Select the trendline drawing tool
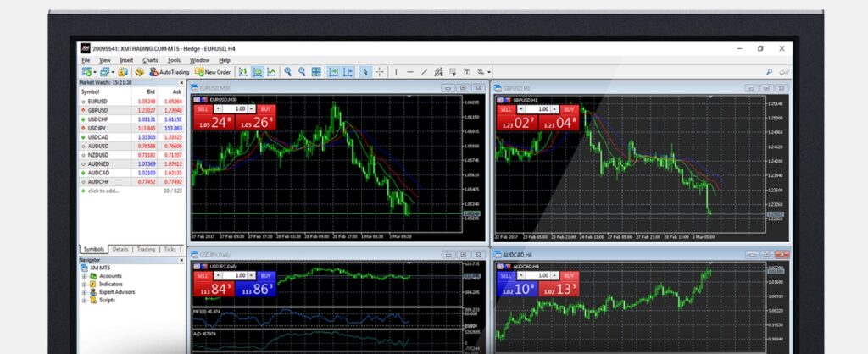Image resolution: width=868 pixels, height=354 pixels. point(425,72)
